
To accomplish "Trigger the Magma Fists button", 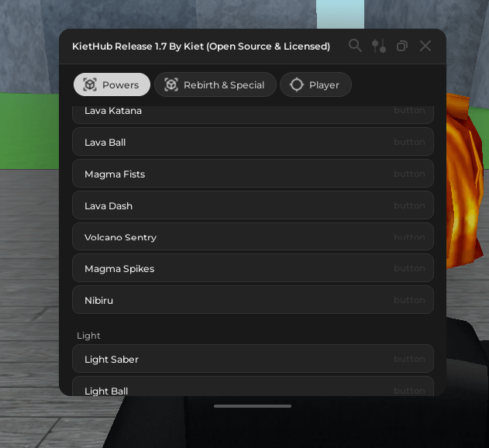I will [x=253, y=174].
